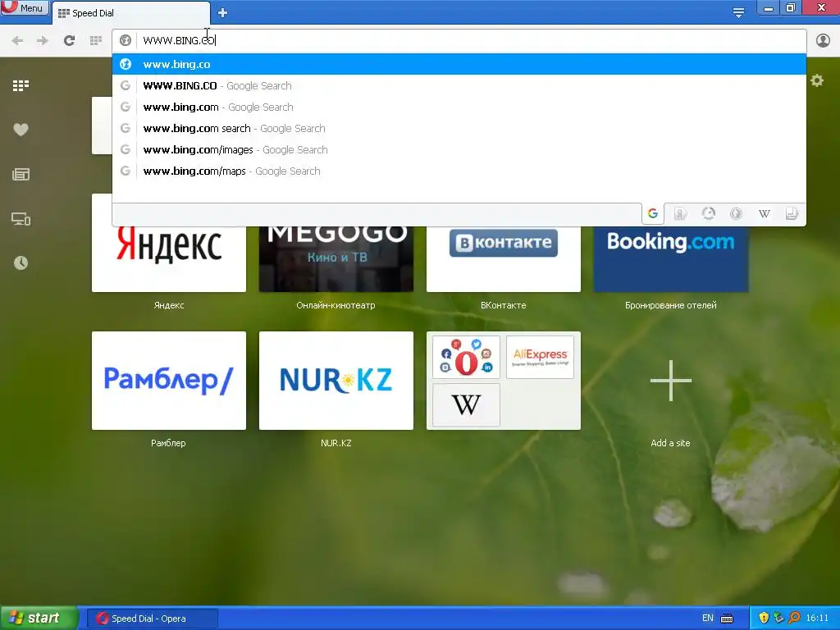840x630 pixels.
Task: Open the user account icon
Action: tap(823, 40)
